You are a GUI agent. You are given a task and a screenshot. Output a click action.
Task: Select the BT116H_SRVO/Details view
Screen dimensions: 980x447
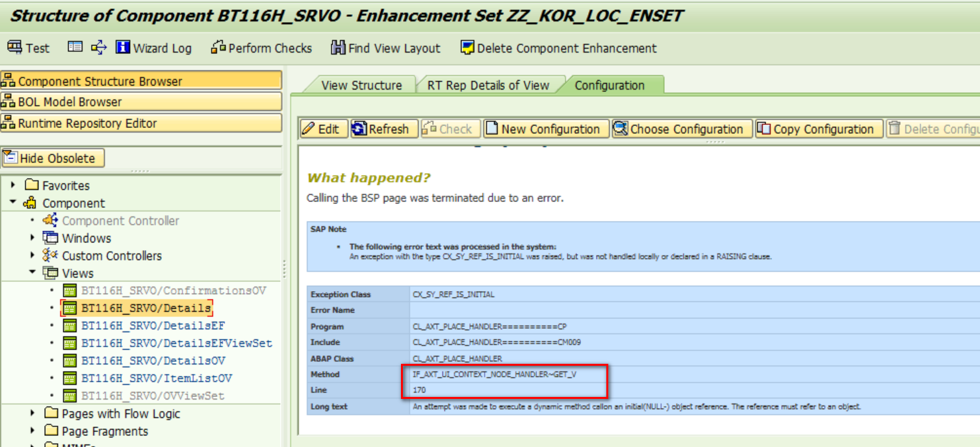(146, 308)
